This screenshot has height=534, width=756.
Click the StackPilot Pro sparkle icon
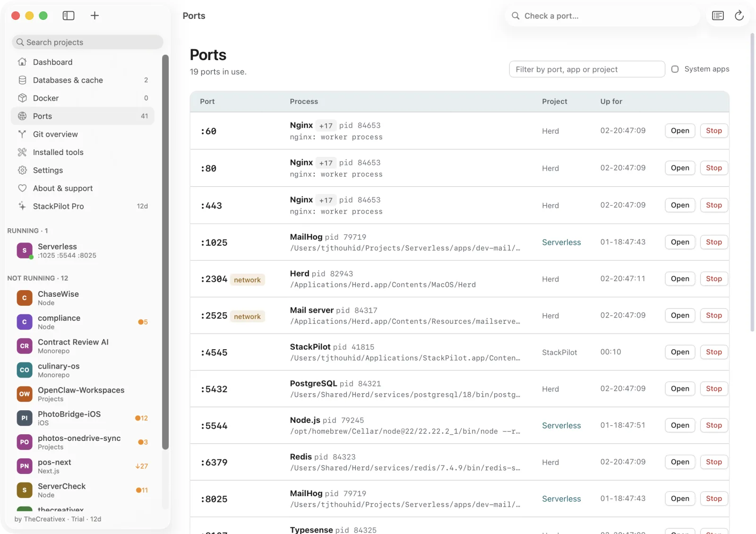pyautogui.click(x=22, y=206)
